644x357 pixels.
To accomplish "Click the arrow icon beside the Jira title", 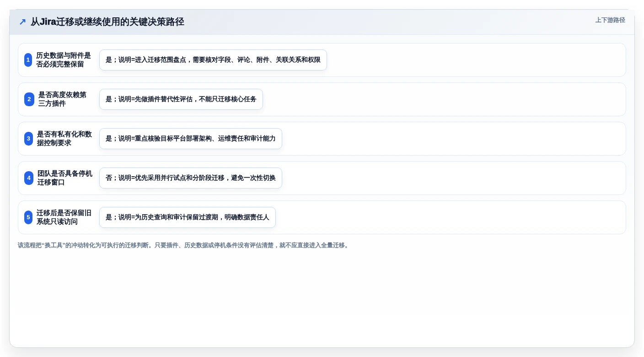I will point(22,22).
